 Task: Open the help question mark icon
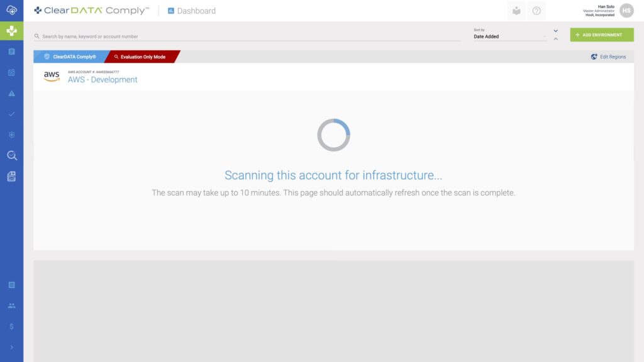pos(536,11)
